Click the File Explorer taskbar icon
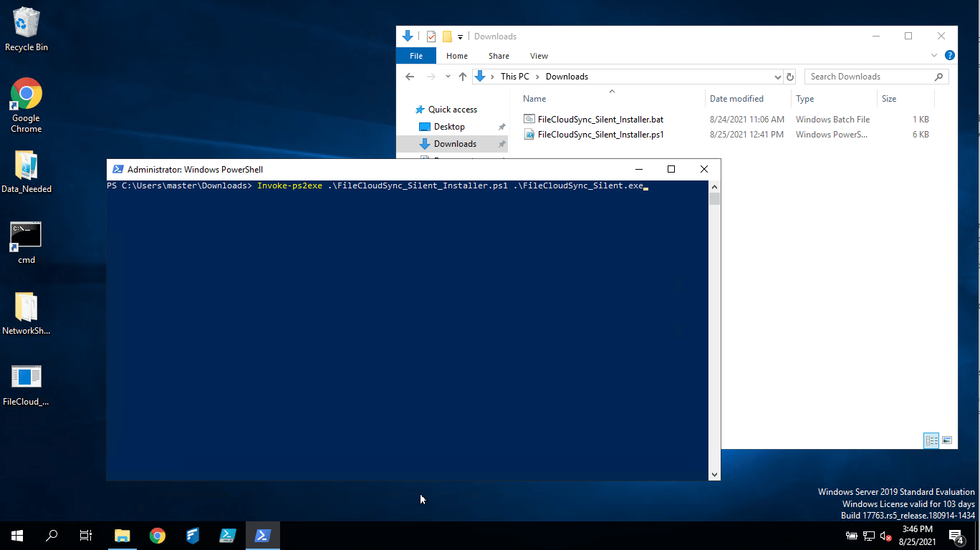Viewport: 980px width, 550px height. (x=123, y=536)
